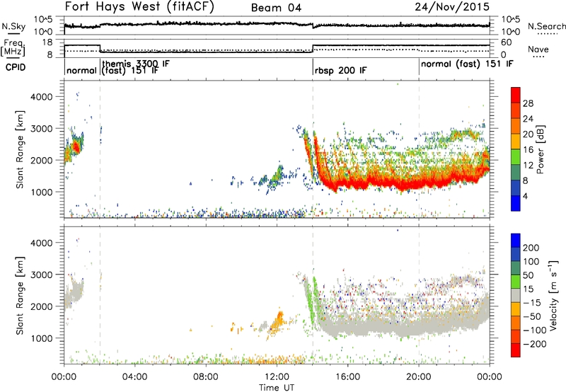The image size is (566, 392).
Task: Click the red power blob near 00:30 UT
Action: point(76,147)
